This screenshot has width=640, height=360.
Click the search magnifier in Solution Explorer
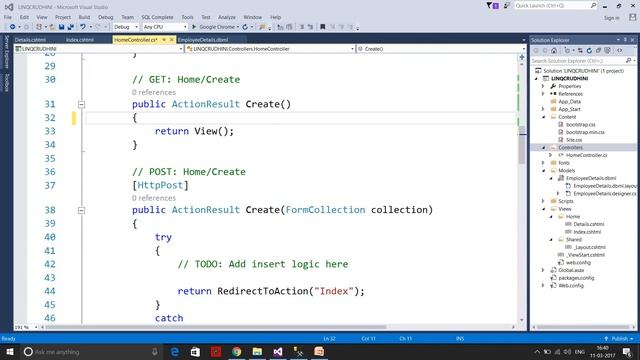pos(628,60)
